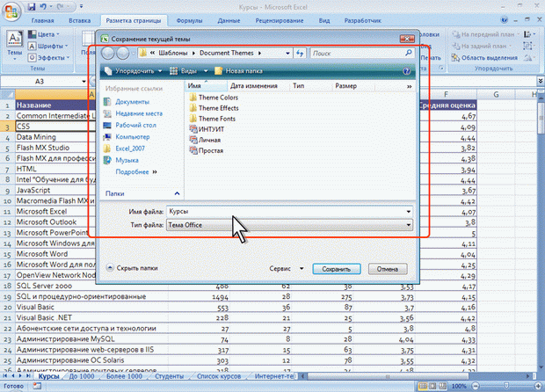Switch to the Разработчик ribbon tab

[x=362, y=20]
